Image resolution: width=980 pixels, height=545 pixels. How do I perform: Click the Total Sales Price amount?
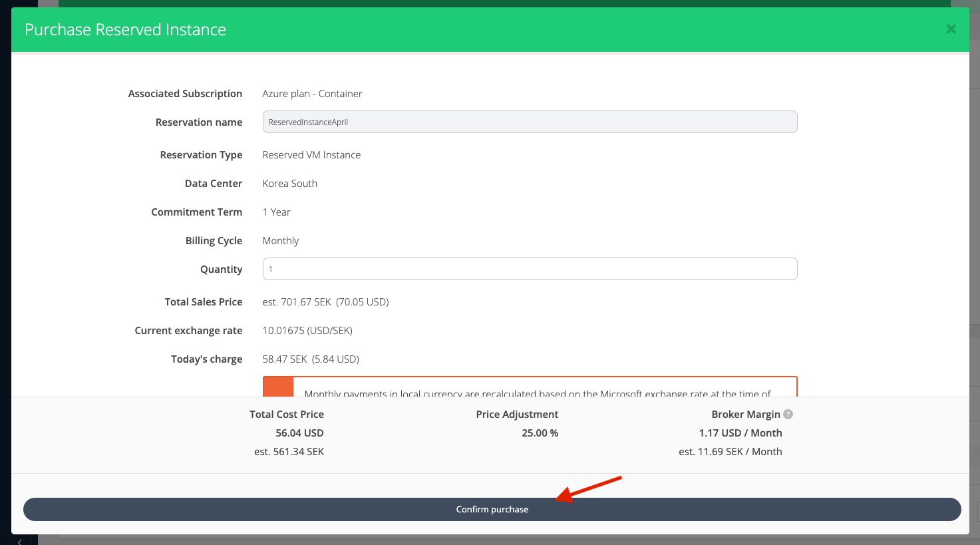(x=325, y=302)
